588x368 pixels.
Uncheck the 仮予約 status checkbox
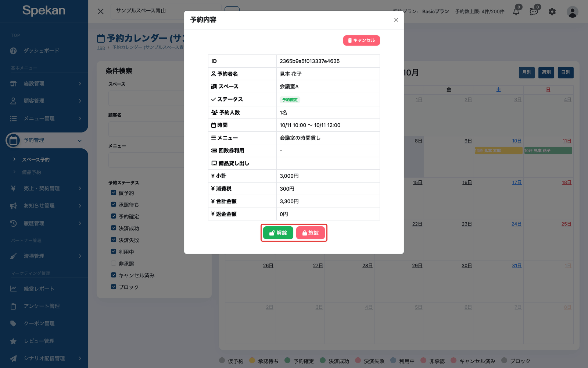(x=114, y=192)
